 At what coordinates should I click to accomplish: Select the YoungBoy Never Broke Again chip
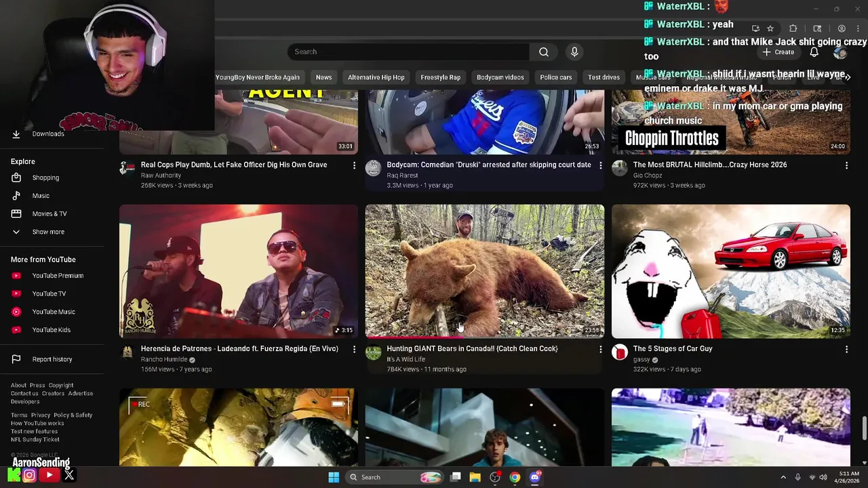point(257,77)
